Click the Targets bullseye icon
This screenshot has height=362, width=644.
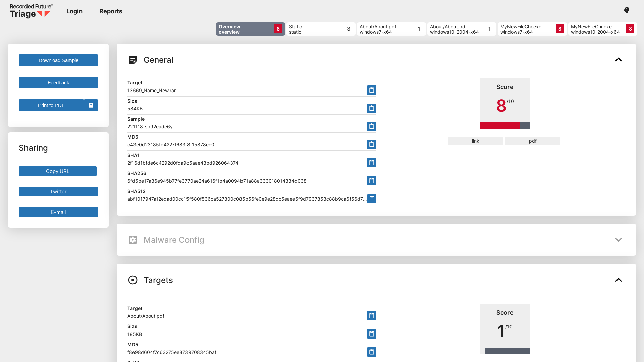[133, 280]
